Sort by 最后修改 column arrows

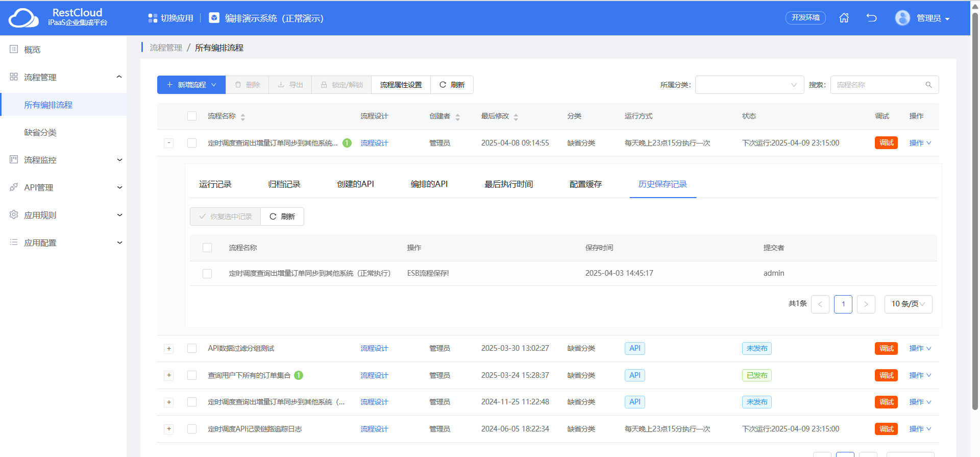click(x=516, y=117)
